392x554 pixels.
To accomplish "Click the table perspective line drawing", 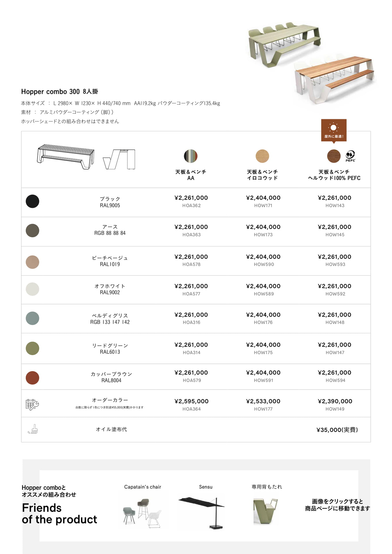I will tap(66, 157).
